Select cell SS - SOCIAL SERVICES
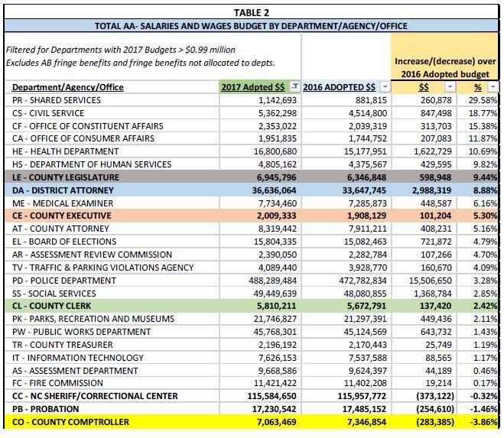The width and height of the screenshot is (504, 438). pyautogui.click(x=112, y=294)
